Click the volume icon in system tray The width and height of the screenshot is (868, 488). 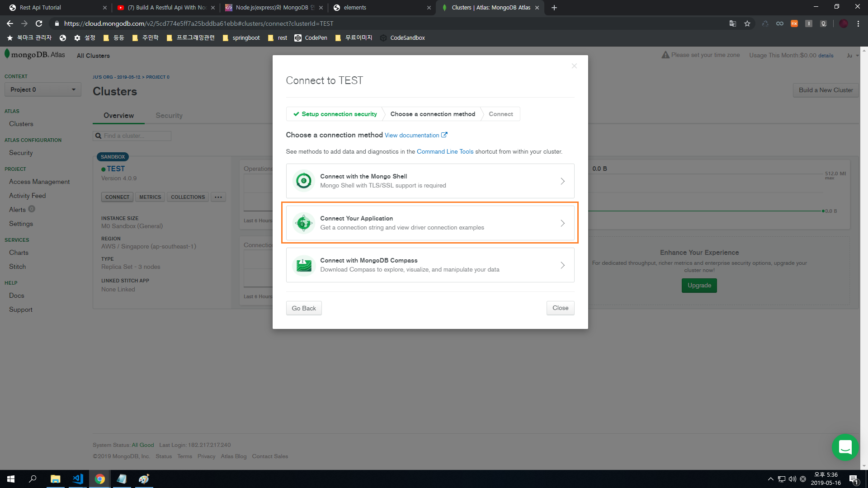tap(792, 479)
